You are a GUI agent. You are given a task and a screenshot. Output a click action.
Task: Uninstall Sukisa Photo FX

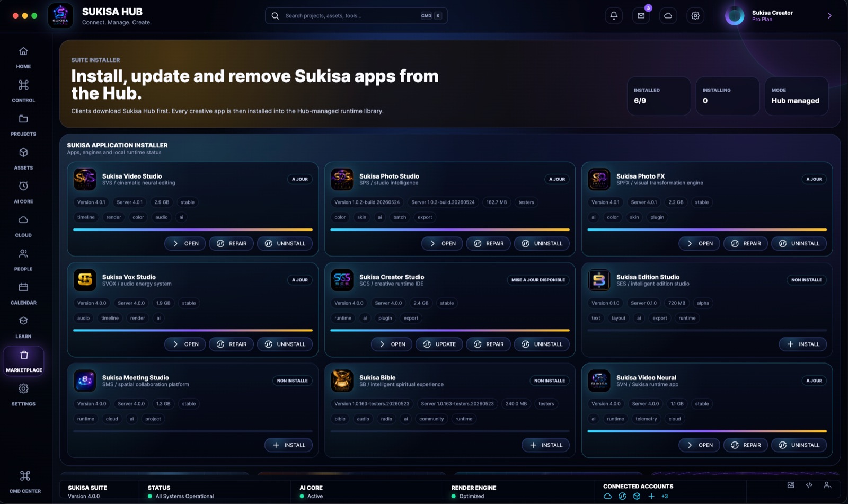(x=799, y=244)
